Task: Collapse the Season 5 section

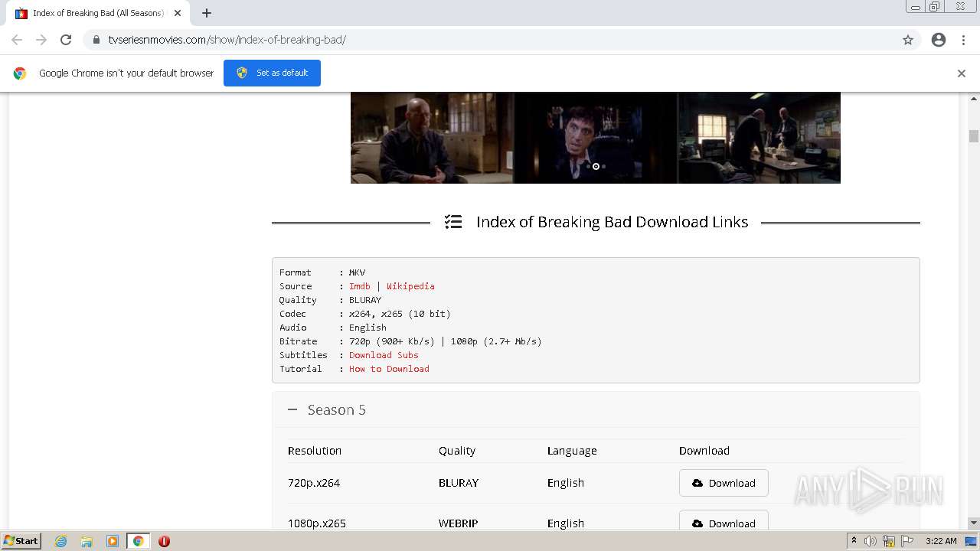Action: tap(292, 410)
